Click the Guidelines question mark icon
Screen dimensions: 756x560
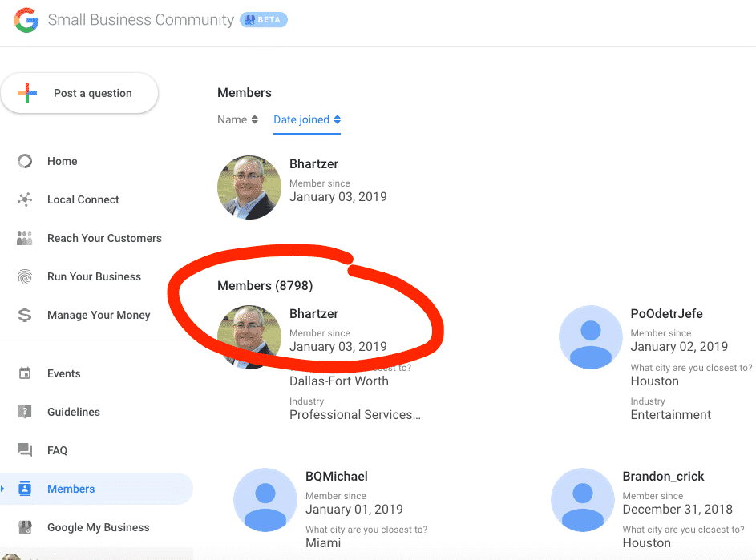[x=25, y=412]
